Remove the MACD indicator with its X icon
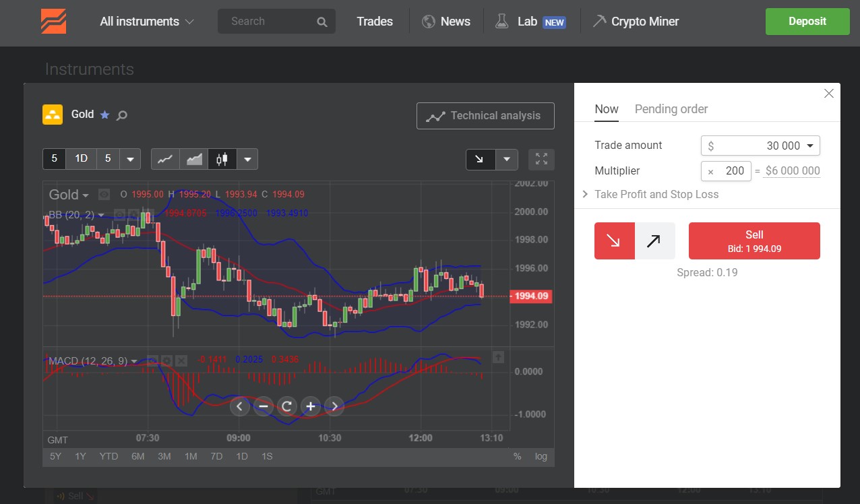This screenshot has width=860, height=504. 181,360
